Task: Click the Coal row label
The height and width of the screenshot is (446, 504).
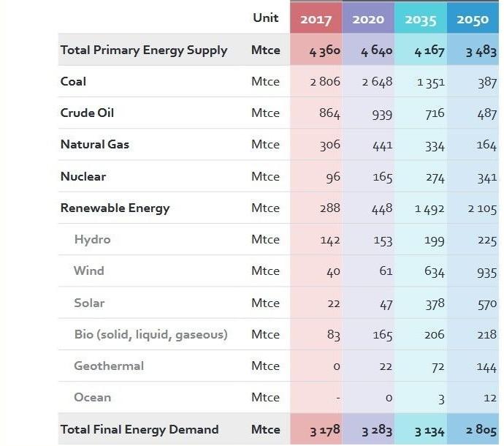Action: pos(73,82)
